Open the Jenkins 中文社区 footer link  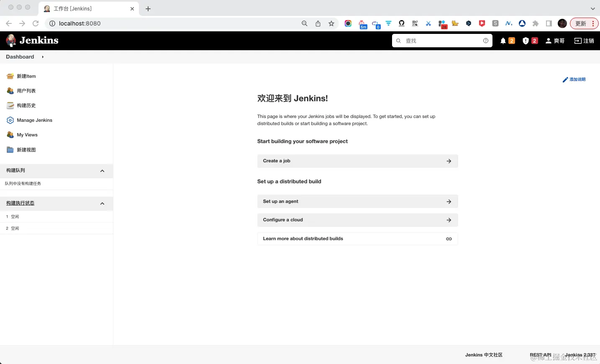(x=484, y=355)
